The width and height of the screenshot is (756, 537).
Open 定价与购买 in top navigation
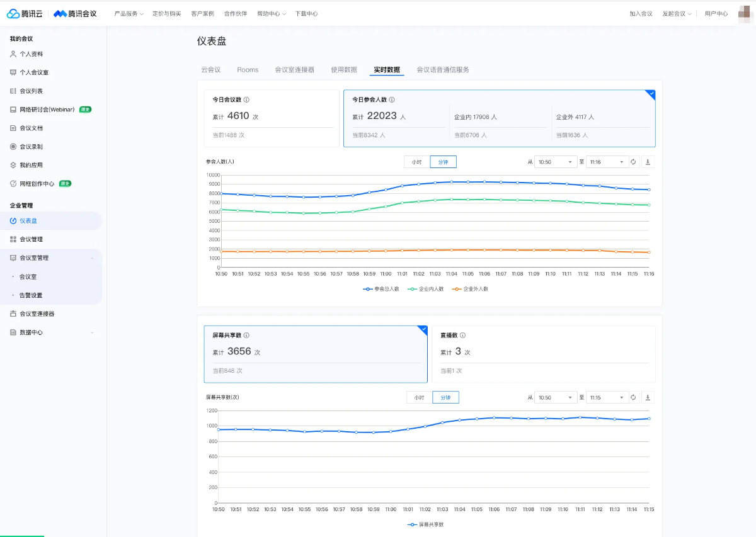167,13
